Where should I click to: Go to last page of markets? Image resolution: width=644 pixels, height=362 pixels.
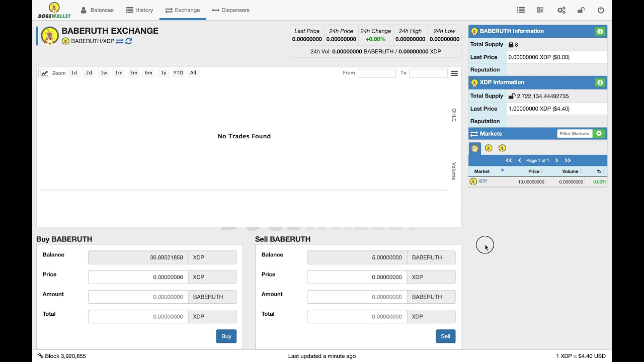[x=568, y=160]
